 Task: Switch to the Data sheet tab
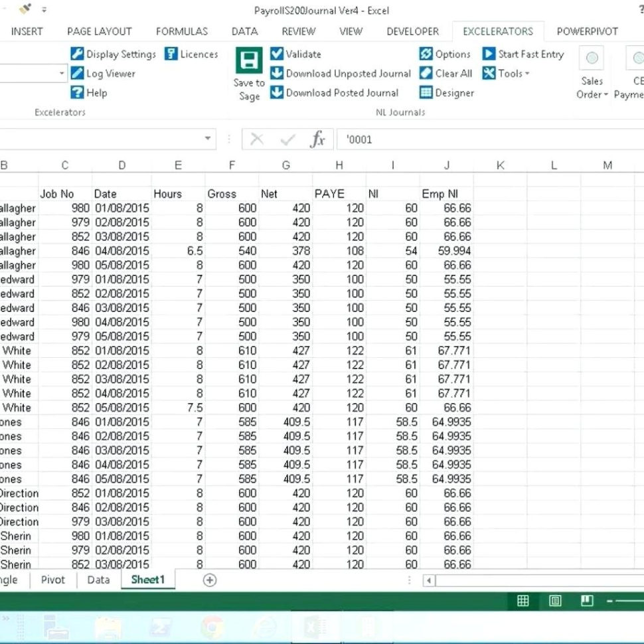98,580
